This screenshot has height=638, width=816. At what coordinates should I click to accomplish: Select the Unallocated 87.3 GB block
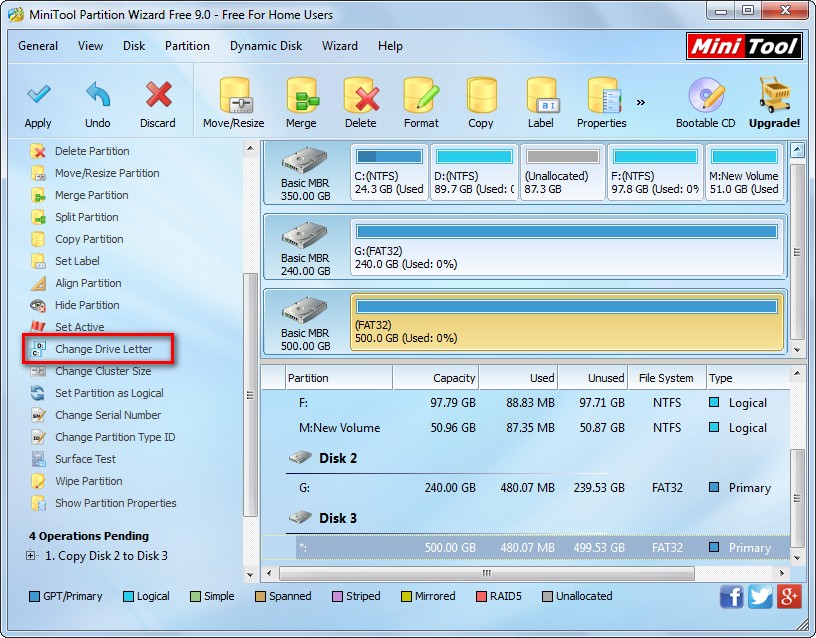click(563, 172)
